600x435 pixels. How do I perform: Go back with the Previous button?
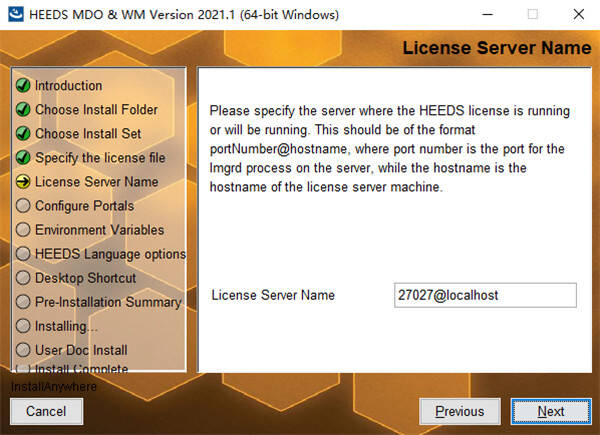(459, 411)
